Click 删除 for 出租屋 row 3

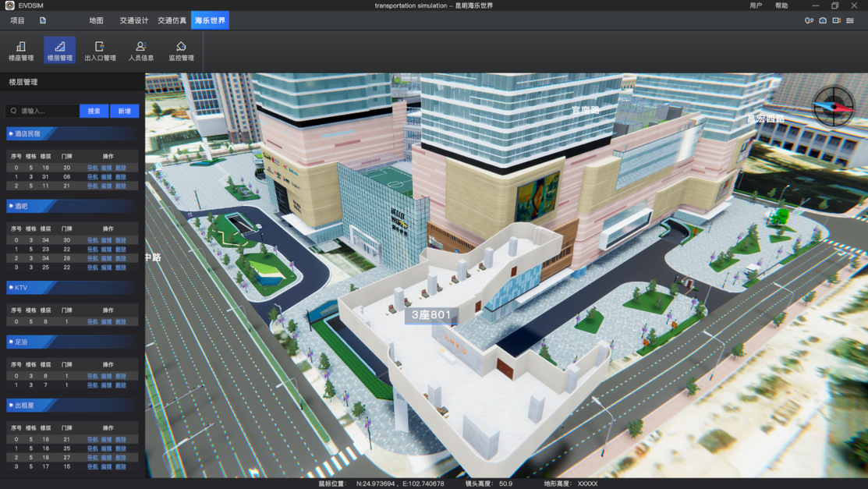pyautogui.click(x=121, y=467)
